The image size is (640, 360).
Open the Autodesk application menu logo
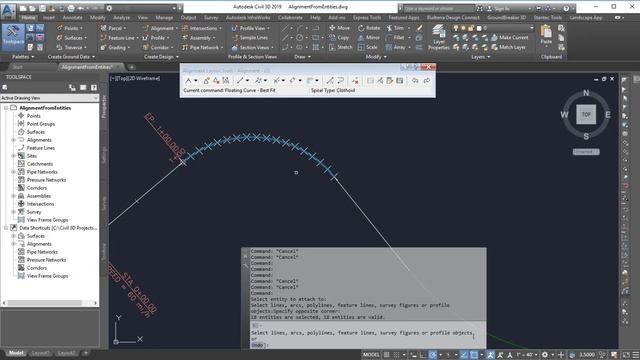(x=8, y=10)
